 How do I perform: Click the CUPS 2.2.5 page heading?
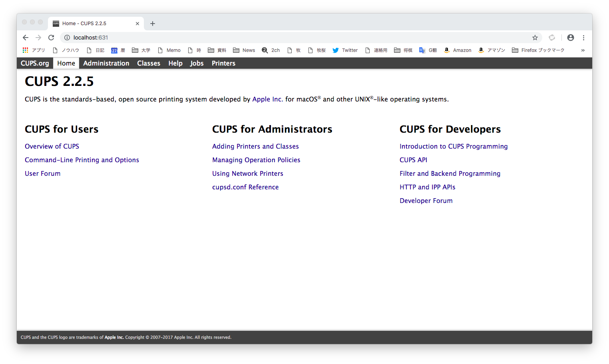click(59, 81)
